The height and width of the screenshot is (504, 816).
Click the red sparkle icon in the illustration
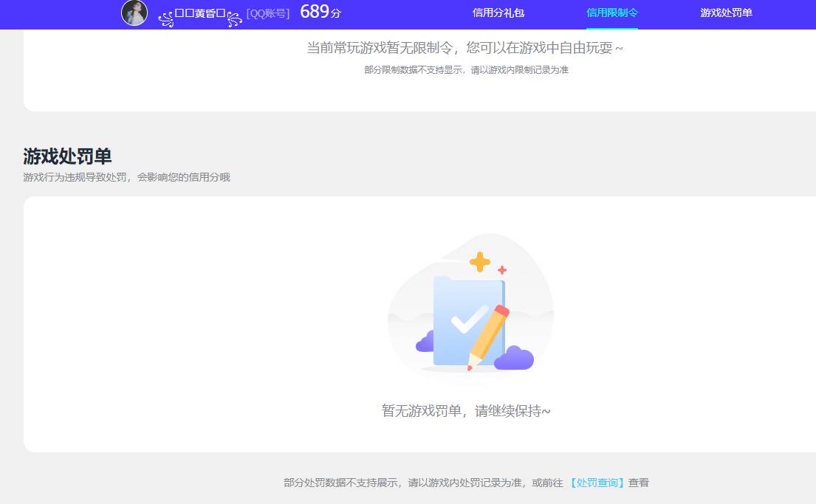click(x=502, y=270)
